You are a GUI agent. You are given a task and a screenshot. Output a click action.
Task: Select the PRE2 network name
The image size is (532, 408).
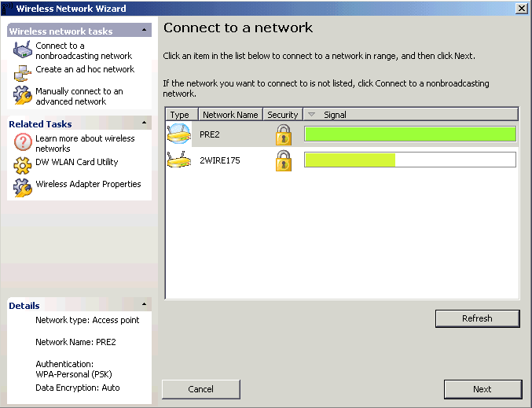209,134
